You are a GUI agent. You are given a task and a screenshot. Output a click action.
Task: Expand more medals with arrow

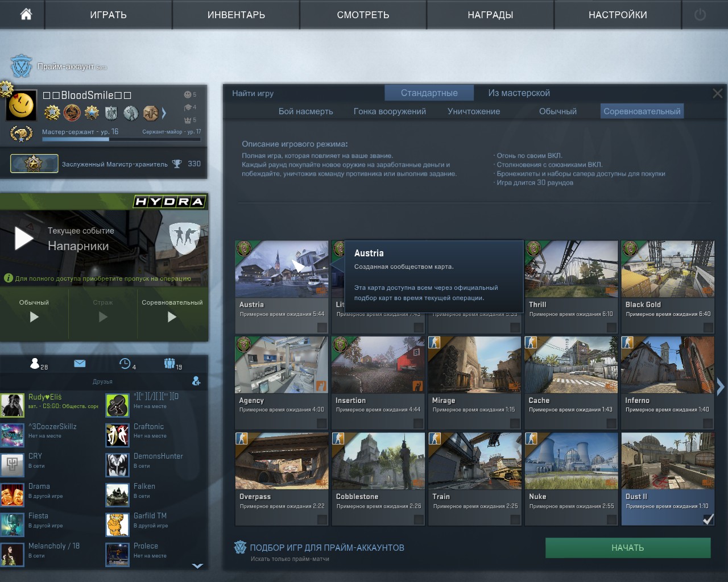(164, 113)
